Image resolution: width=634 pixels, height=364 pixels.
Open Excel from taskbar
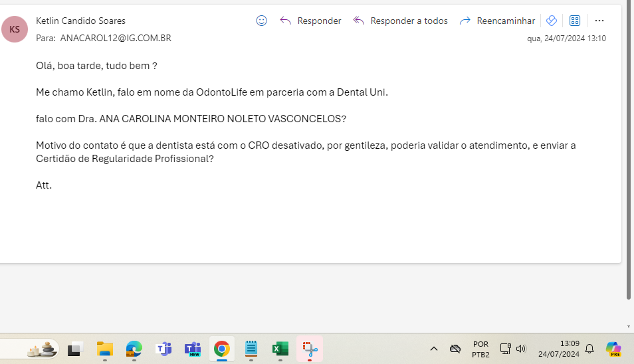point(280,349)
